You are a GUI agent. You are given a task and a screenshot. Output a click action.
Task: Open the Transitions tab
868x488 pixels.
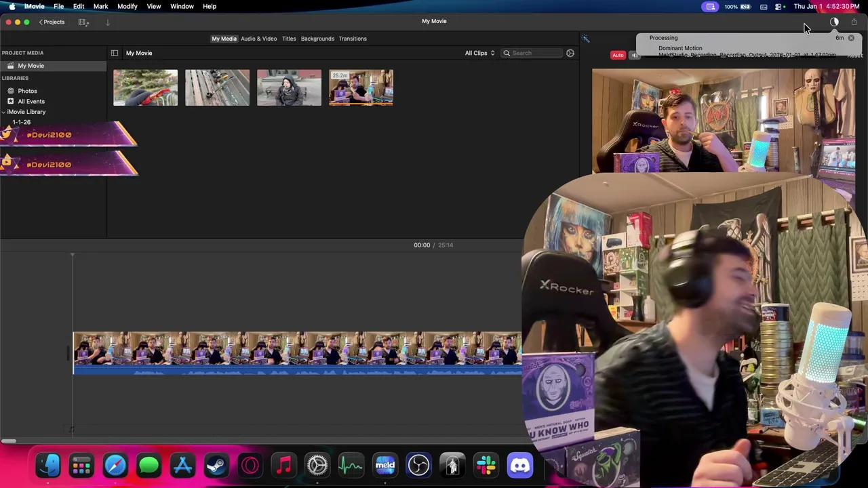click(x=353, y=39)
